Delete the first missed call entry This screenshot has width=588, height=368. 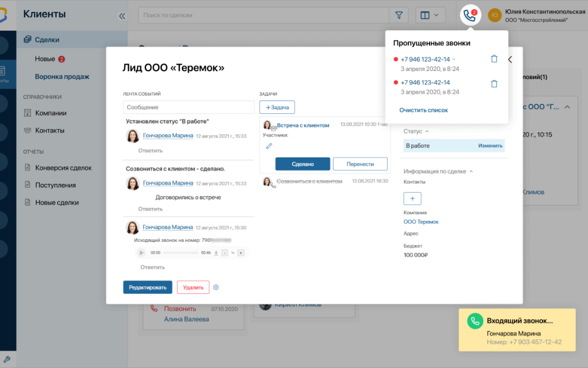(494, 59)
